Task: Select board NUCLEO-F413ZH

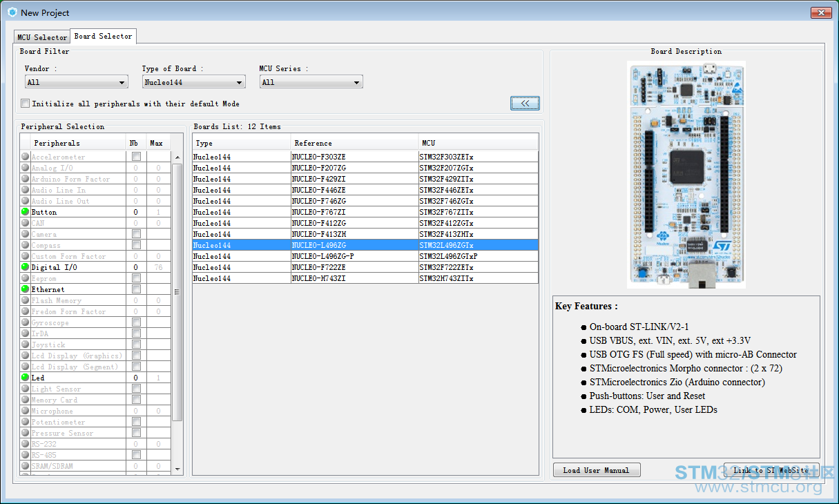Action: (x=365, y=234)
